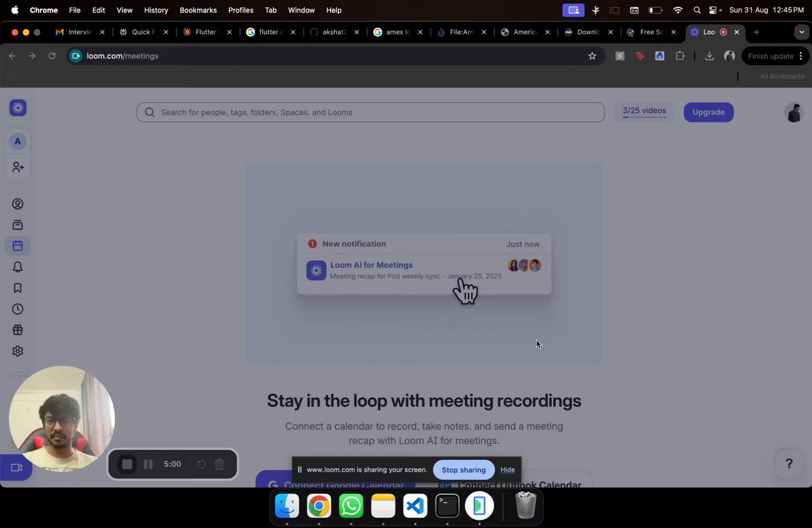Click the Upgrade button
The image size is (812, 528).
709,112
